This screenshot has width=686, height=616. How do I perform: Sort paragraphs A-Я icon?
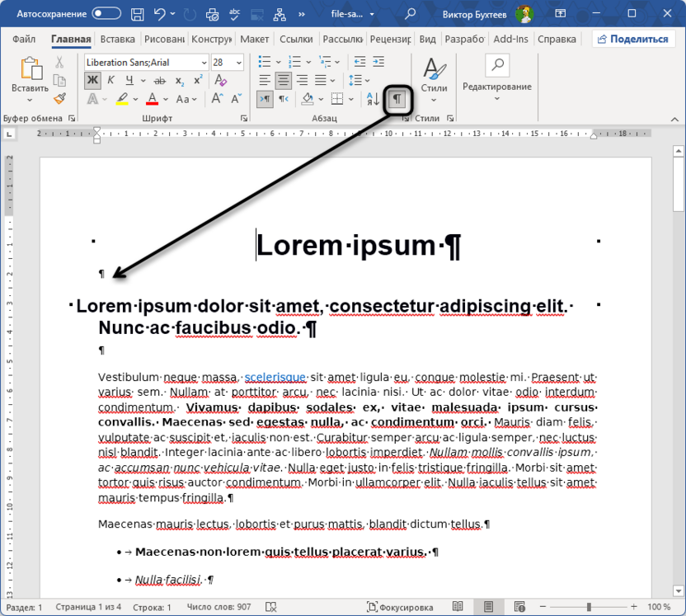[373, 99]
